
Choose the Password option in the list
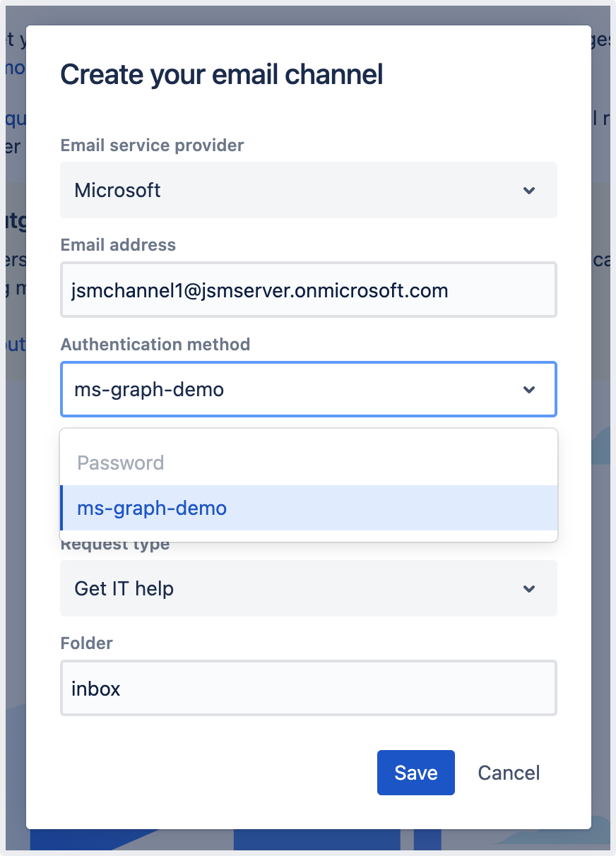[x=121, y=463]
